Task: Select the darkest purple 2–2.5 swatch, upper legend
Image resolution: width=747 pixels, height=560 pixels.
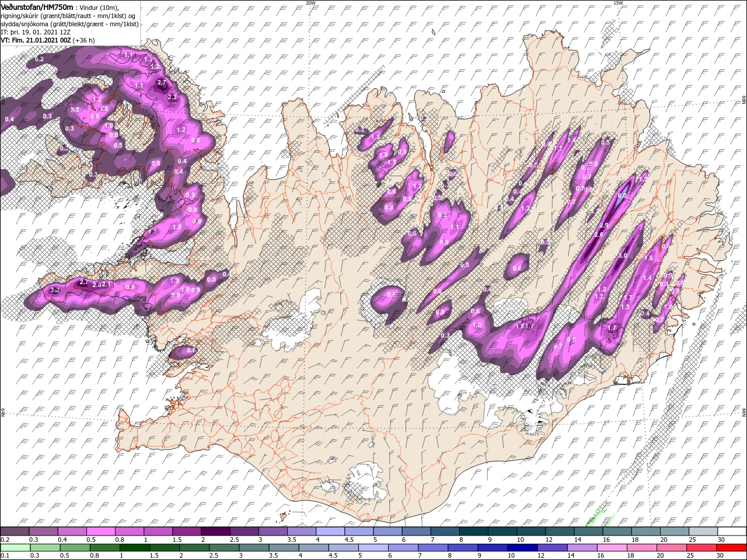Action: 216,531
